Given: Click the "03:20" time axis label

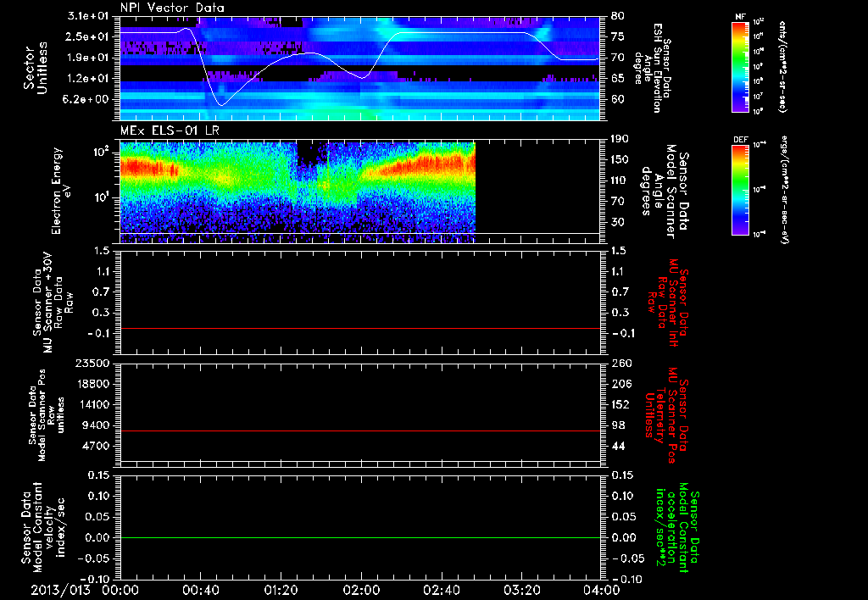Looking at the screenshot, I should [521, 590].
